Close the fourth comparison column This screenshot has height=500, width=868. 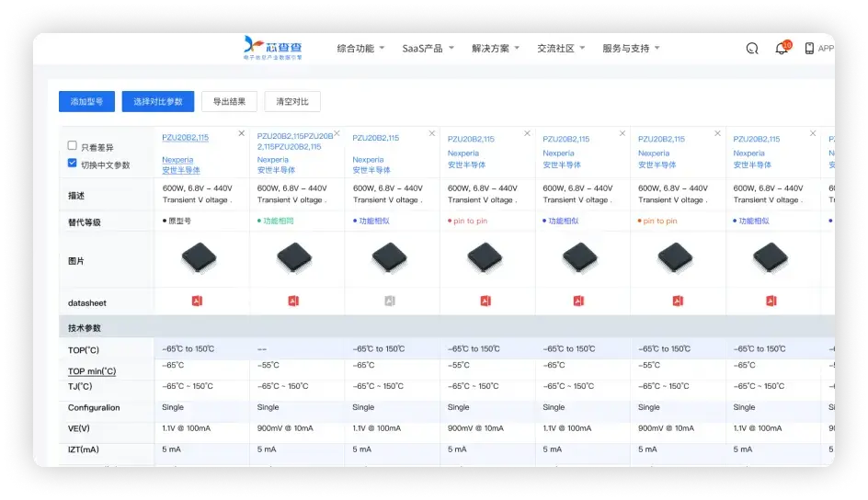[x=527, y=133]
